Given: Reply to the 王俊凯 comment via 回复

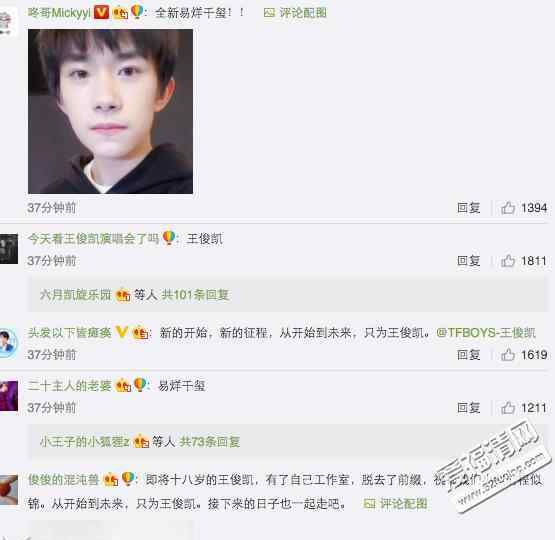Looking at the screenshot, I should click(468, 261).
